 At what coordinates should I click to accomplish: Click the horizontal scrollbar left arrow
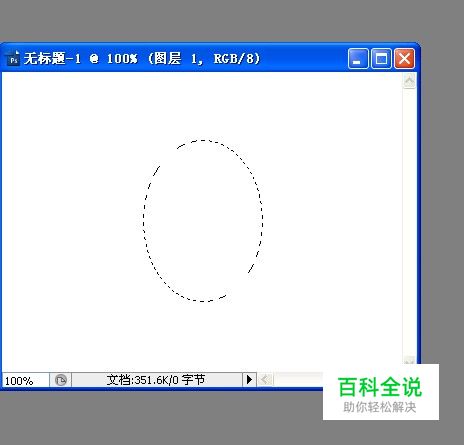click(x=265, y=379)
